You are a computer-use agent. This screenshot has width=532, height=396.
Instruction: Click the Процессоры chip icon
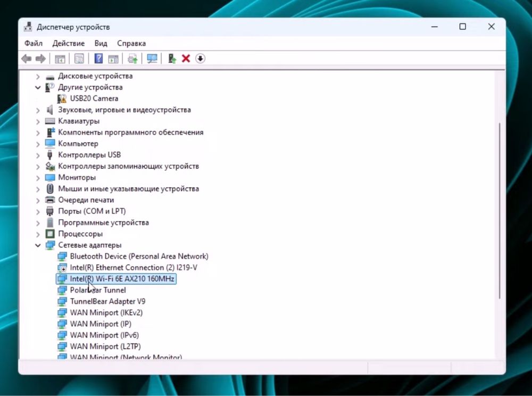pos(50,234)
